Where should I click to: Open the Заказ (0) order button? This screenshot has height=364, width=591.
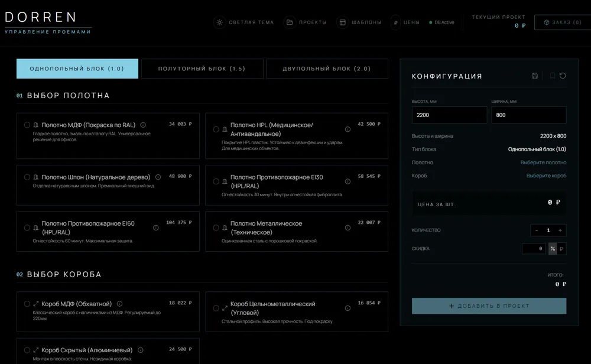coord(563,22)
